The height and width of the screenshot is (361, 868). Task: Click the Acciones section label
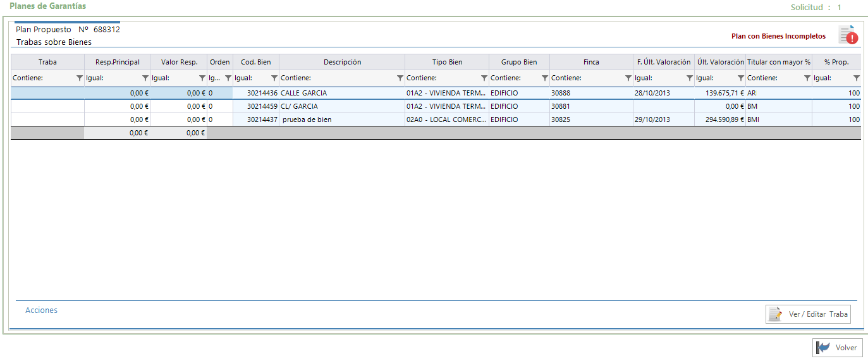(x=41, y=310)
